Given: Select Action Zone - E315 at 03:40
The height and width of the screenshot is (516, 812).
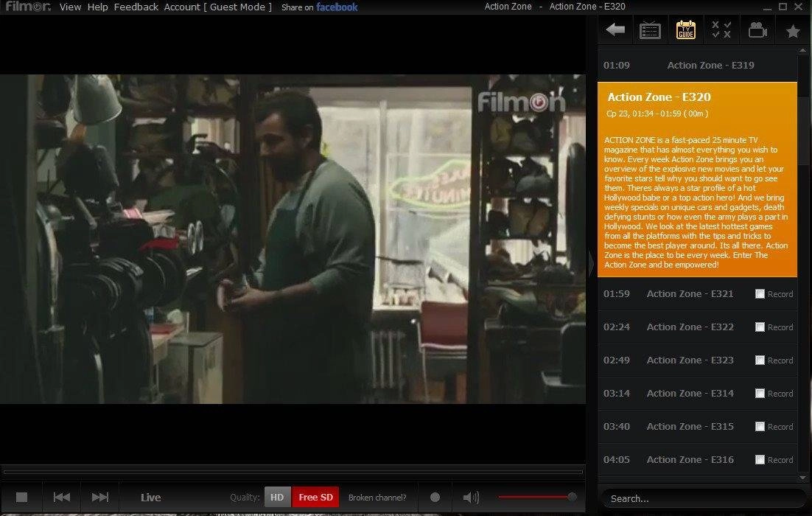Looking at the screenshot, I should click(x=697, y=426).
